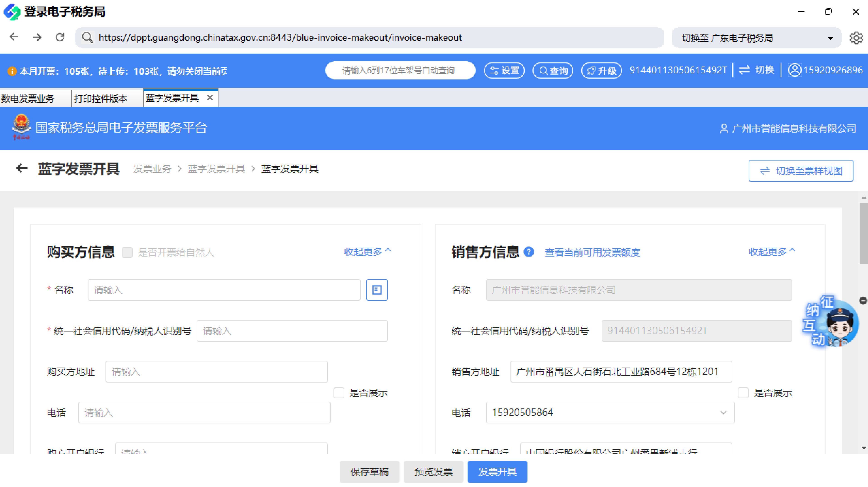The height and width of the screenshot is (487, 868).
Task: Click the 升级 upgrade button
Action: (601, 70)
